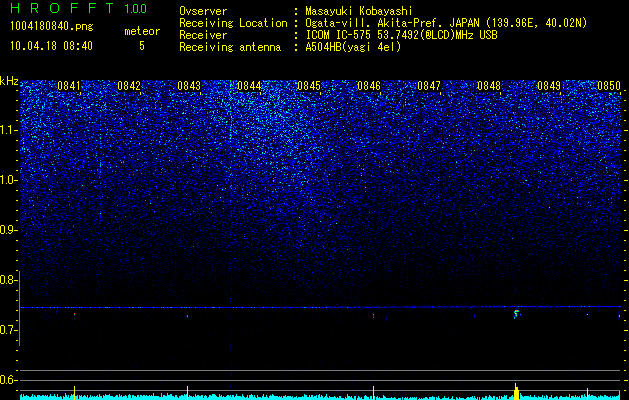Click the 0.7 frequency axis label
Viewport: 629px width, 400px height.
pos(9,330)
